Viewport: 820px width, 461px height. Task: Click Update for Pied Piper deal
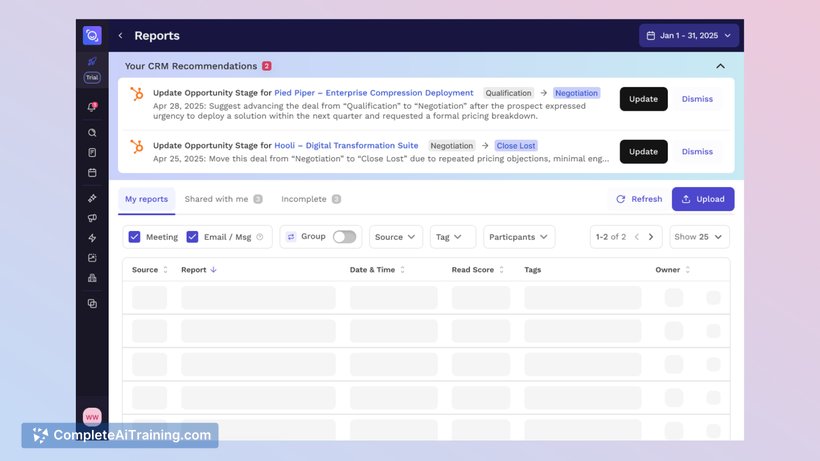click(x=643, y=99)
